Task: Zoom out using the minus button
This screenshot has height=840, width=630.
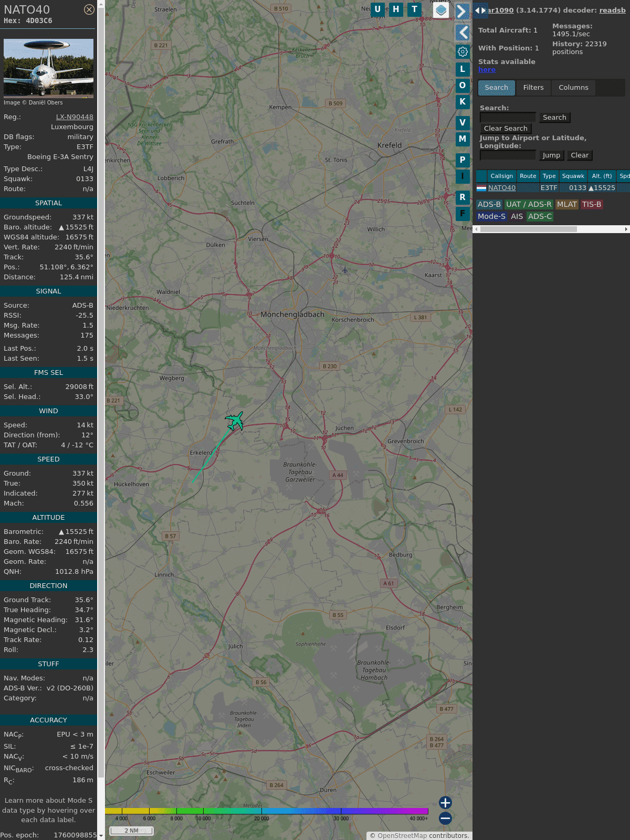Action: tap(445, 818)
